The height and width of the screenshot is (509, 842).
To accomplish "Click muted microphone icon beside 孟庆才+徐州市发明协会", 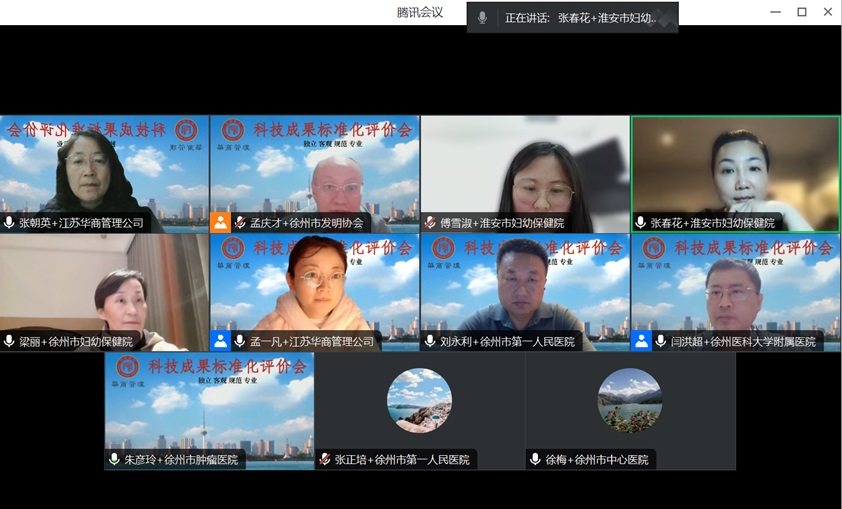I will [x=239, y=222].
